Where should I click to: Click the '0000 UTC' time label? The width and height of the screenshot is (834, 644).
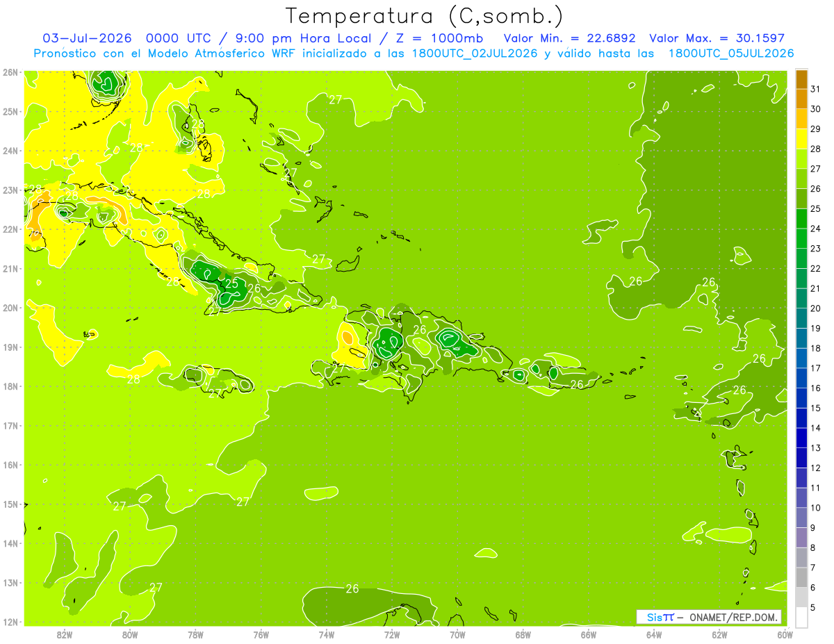tap(179, 38)
